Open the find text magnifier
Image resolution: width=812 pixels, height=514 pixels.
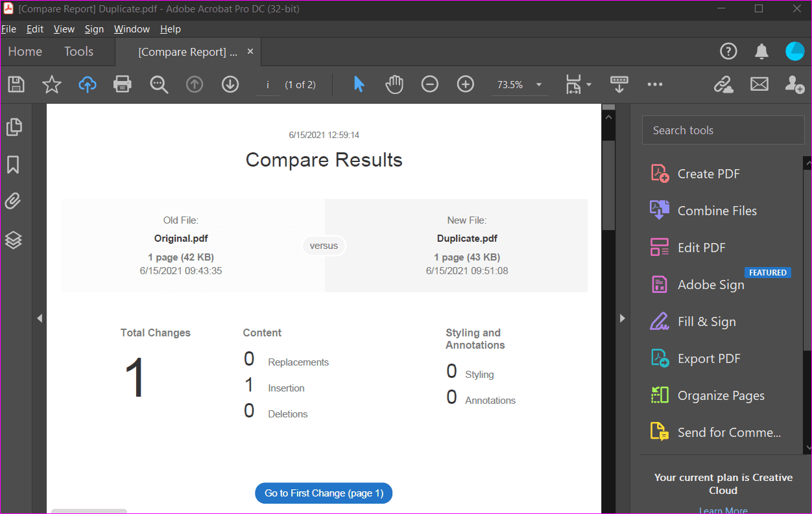(x=159, y=84)
